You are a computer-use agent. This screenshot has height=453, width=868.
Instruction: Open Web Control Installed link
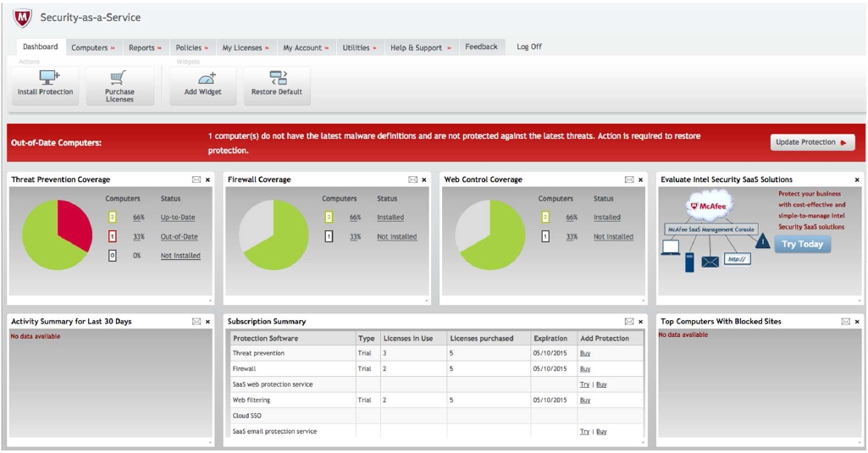click(x=606, y=218)
